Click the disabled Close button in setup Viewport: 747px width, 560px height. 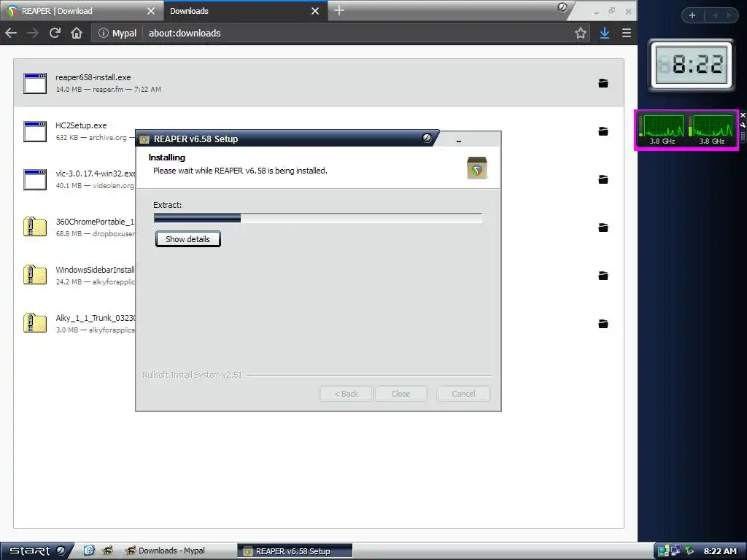pos(400,394)
